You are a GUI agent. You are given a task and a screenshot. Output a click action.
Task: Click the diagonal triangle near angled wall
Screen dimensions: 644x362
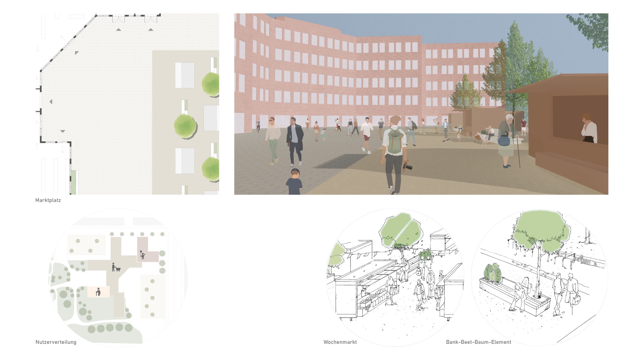[76, 53]
